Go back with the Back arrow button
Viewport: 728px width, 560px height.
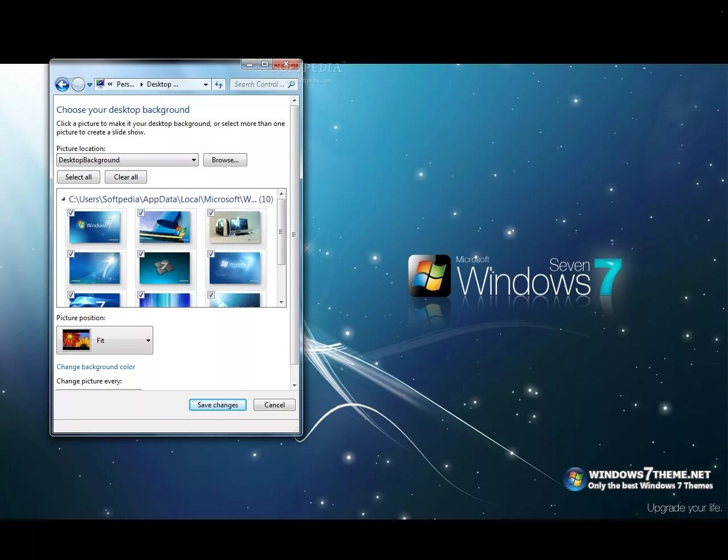pyautogui.click(x=62, y=85)
